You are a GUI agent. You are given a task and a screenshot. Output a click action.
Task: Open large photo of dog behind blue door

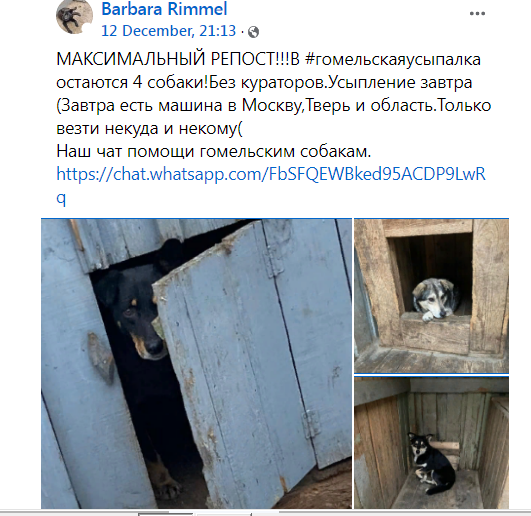tap(196, 364)
